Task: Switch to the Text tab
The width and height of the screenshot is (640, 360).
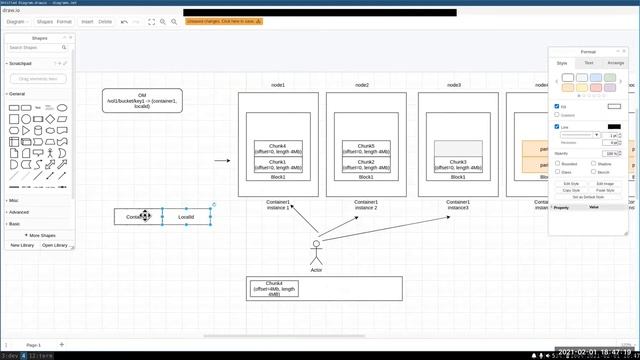Action: [x=589, y=63]
